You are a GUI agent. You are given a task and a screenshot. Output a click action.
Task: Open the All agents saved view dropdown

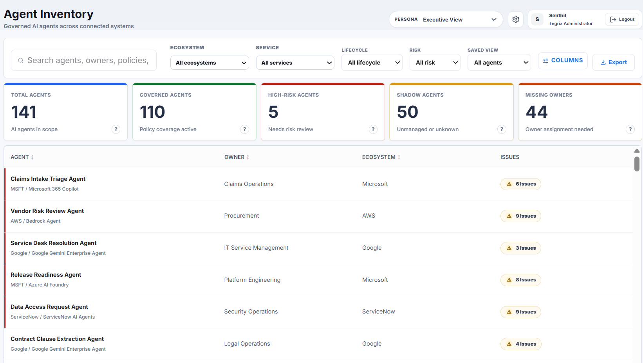(499, 63)
